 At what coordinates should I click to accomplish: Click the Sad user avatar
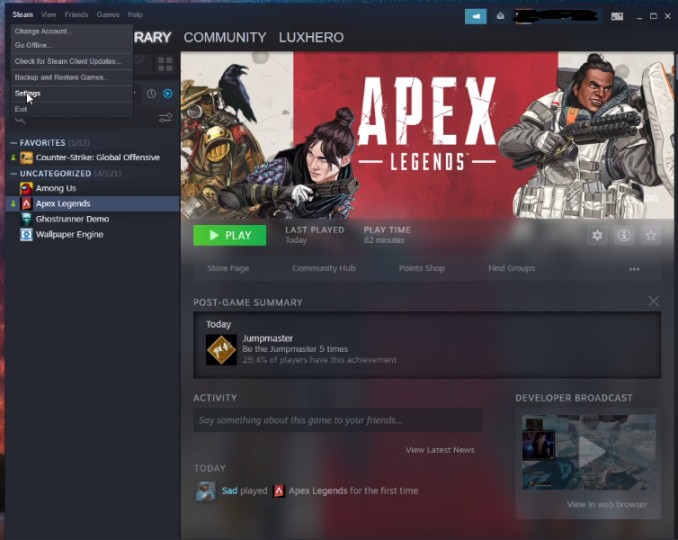(205, 491)
